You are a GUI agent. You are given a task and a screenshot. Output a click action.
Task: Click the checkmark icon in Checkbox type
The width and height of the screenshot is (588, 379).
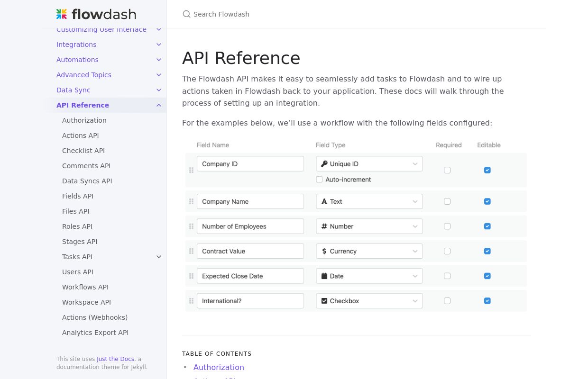pyautogui.click(x=324, y=301)
